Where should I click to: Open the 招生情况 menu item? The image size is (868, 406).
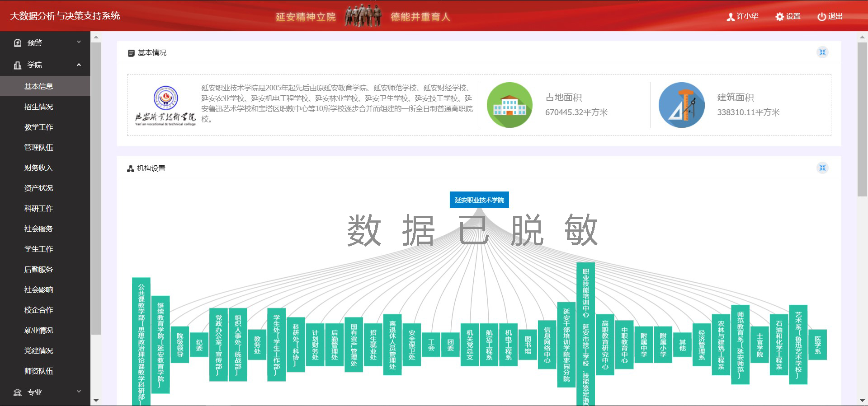[38, 107]
